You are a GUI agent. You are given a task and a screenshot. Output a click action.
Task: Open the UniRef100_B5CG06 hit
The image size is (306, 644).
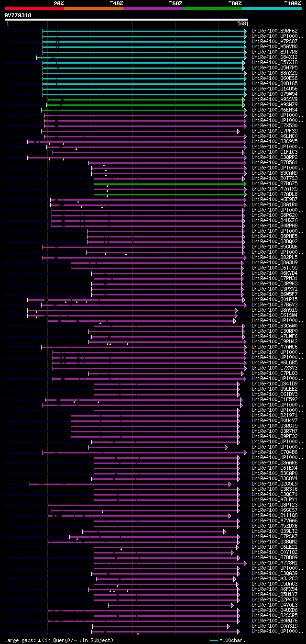274,247
